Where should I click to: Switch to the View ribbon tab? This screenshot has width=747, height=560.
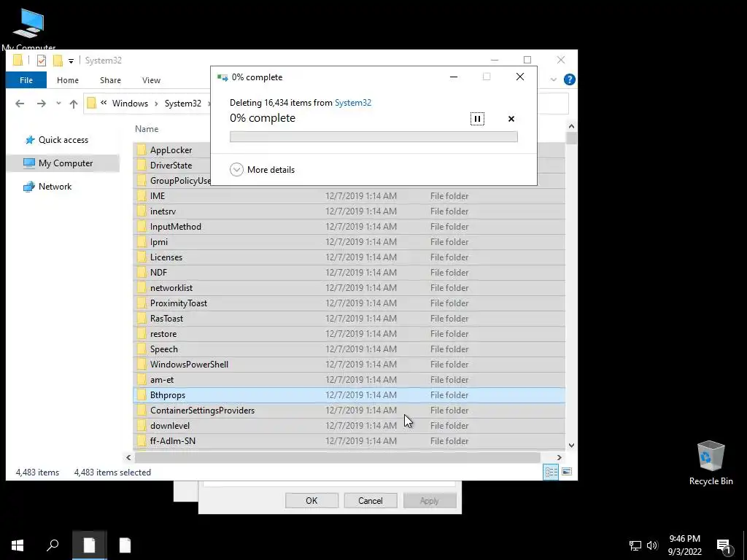coord(151,80)
